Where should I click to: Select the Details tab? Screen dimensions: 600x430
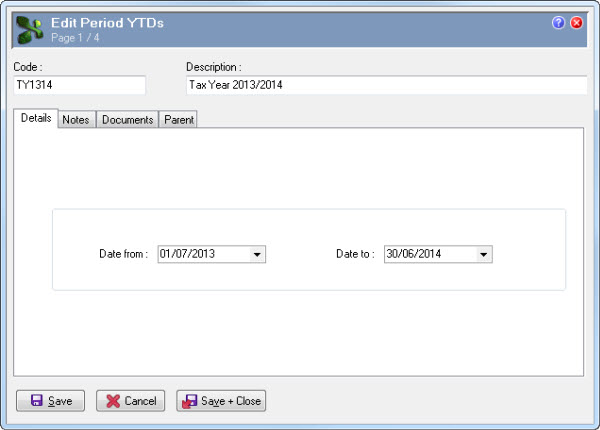click(36, 118)
